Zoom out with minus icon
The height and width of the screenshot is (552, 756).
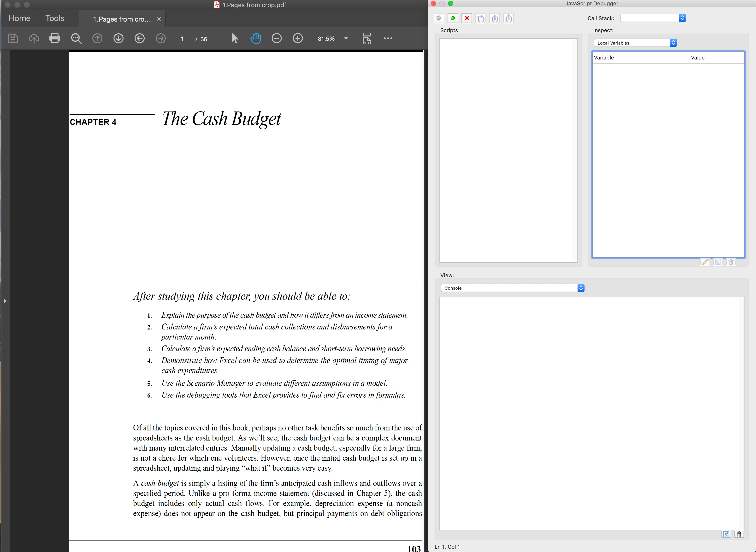pyautogui.click(x=277, y=38)
